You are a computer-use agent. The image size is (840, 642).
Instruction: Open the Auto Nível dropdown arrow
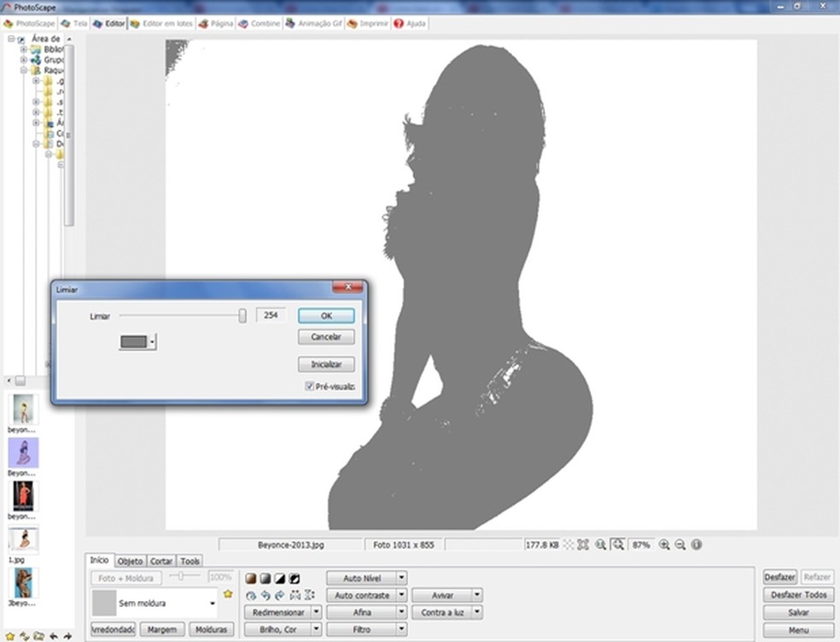click(x=401, y=578)
